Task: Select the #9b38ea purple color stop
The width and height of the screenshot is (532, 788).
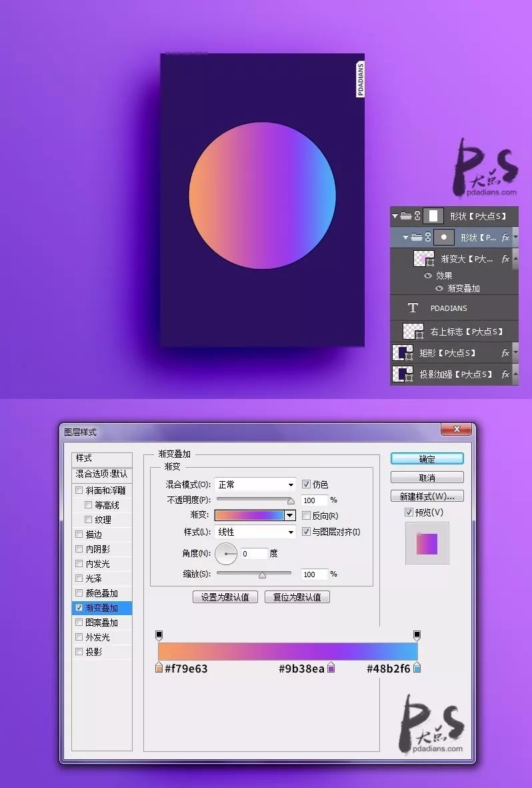Action: pyautogui.click(x=331, y=667)
